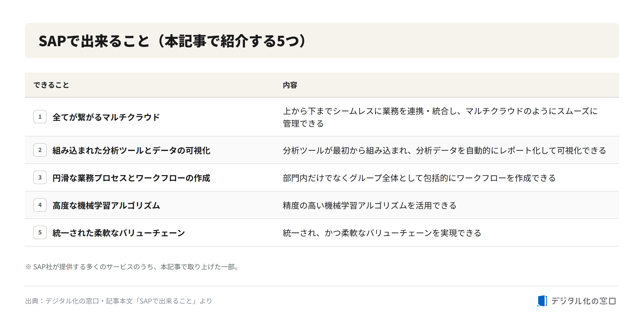Select the できること column header

pyautogui.click(x=51, y=85)
